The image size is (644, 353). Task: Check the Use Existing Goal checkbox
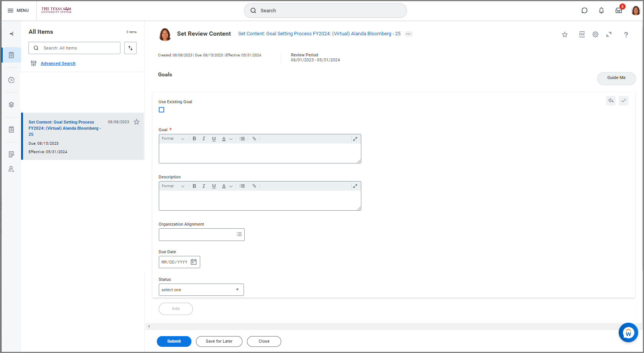coord(161,110)
